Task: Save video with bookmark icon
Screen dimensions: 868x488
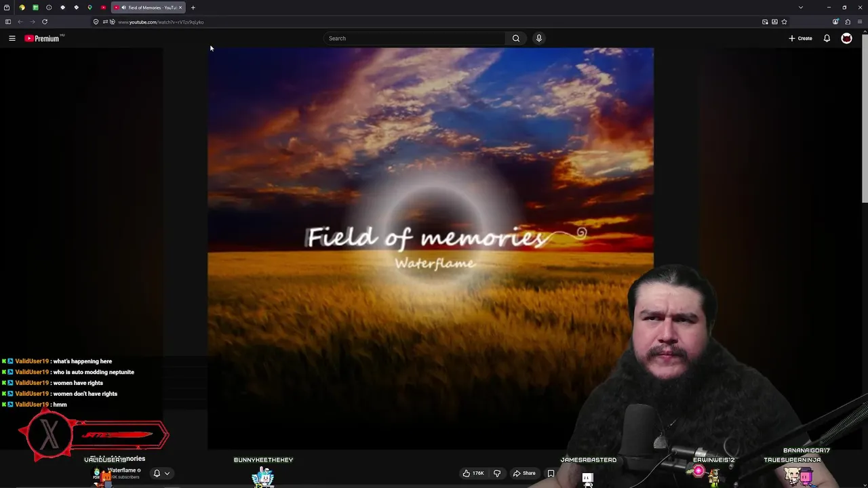Action: 551,473
